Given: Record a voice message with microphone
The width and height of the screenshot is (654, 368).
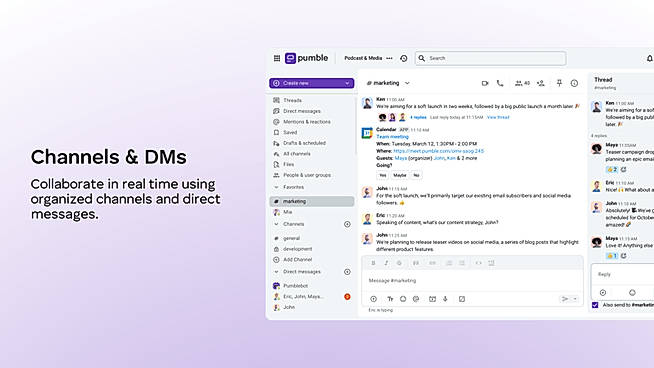Looking at the screenshot, I should click(x=445, y=299).
